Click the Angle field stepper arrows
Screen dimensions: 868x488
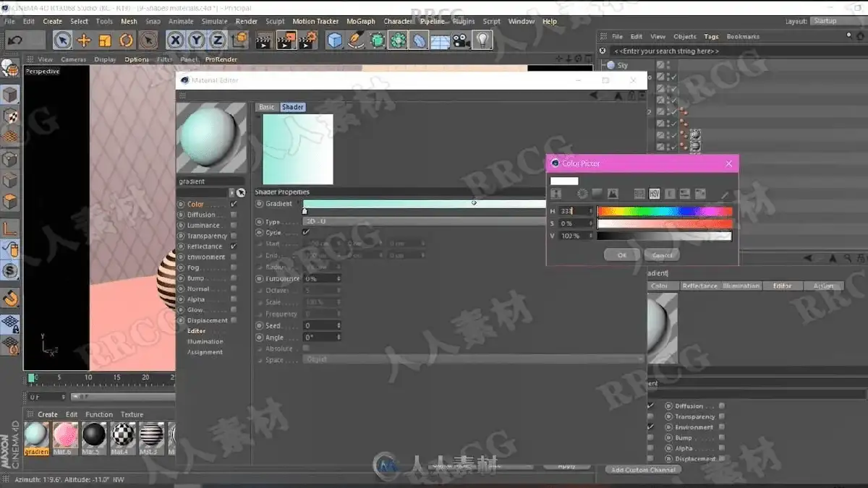[339, 338]
